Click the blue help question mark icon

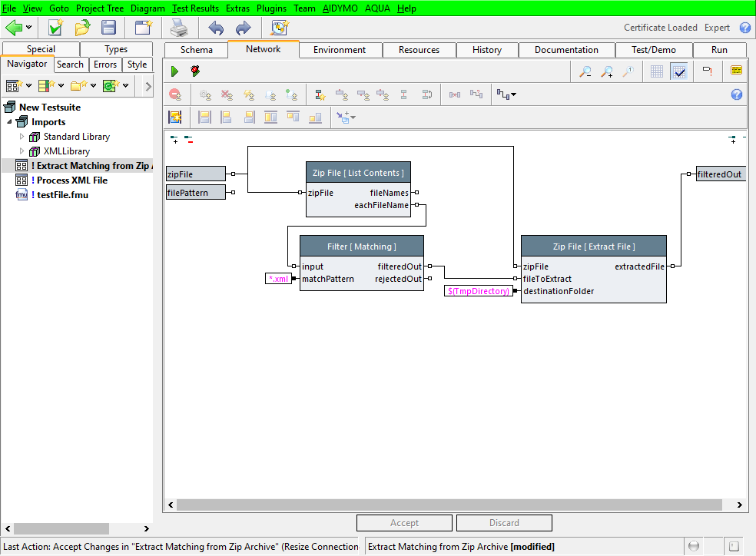(x=736, y=94)
